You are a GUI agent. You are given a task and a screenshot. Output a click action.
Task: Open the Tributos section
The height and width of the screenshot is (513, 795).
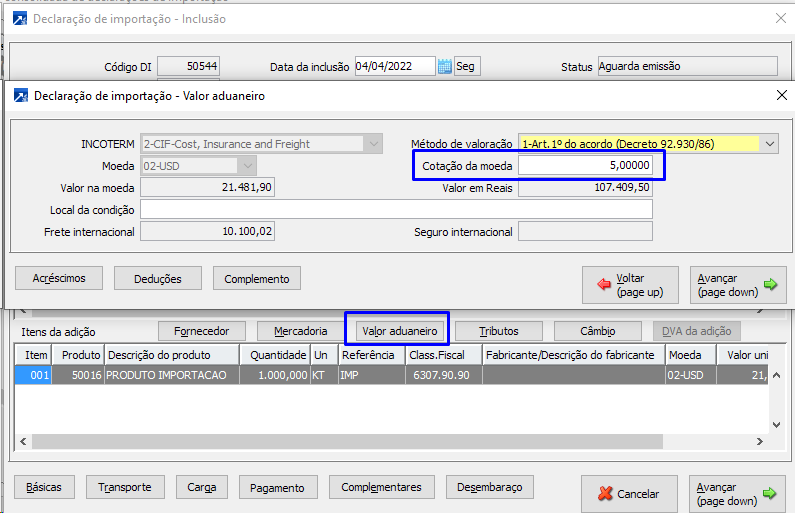(x=499, y=331)
